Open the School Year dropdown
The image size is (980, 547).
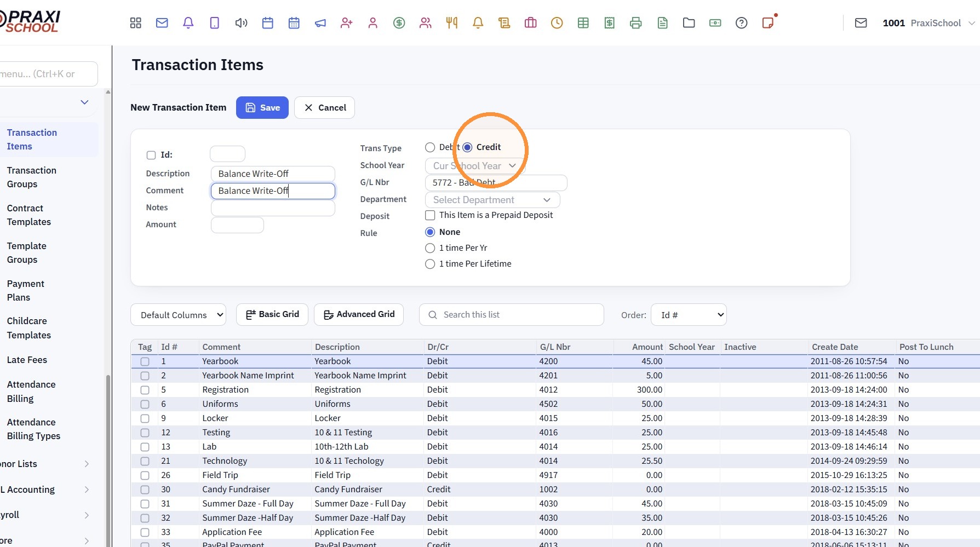475,166
